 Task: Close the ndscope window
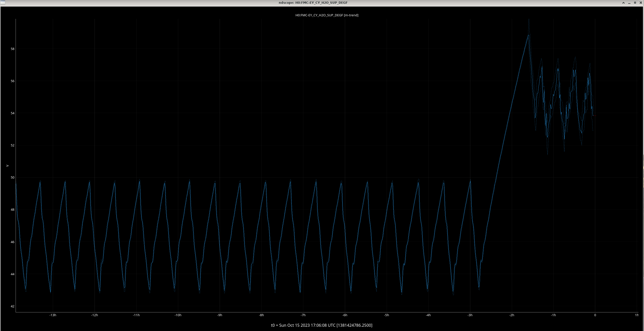click(640, 3)
